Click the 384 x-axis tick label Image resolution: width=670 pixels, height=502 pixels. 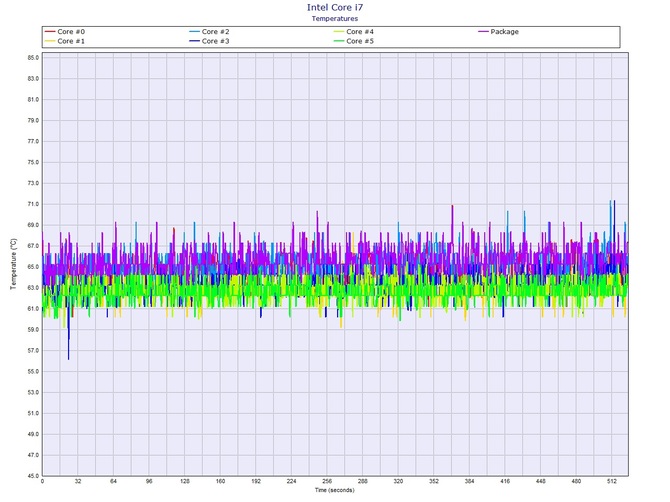[x=469, y=481]
